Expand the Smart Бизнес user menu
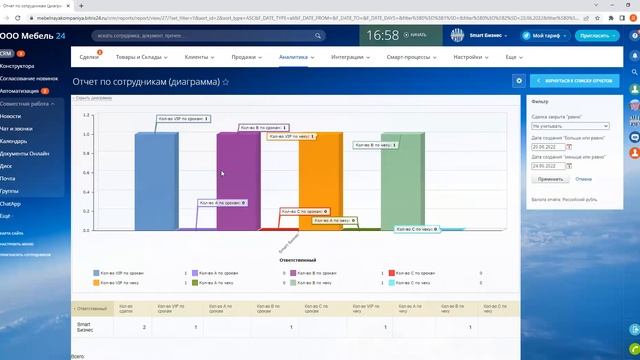640x360 pixels. click(488, 36)
